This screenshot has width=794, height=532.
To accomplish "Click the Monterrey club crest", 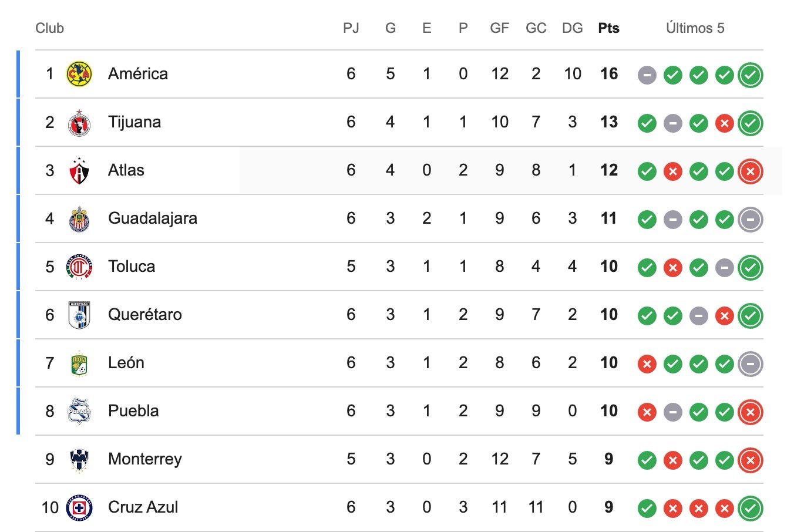I will (x=79, y=459).
